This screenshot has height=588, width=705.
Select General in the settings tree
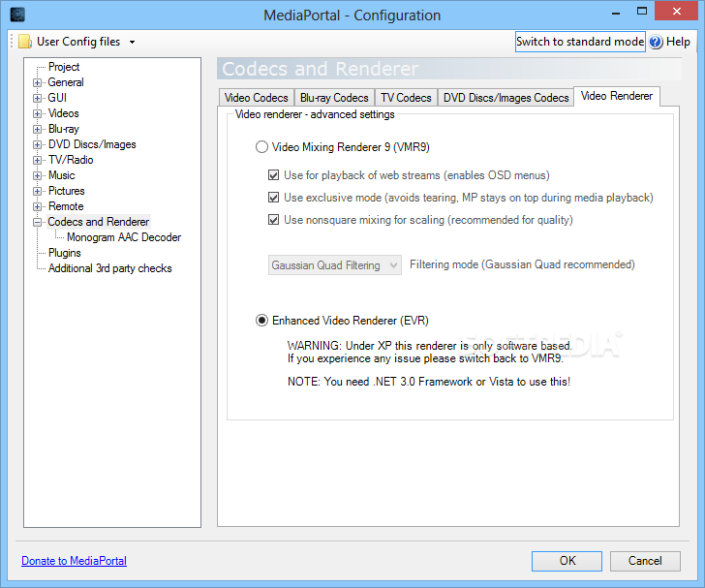[66, 82]
